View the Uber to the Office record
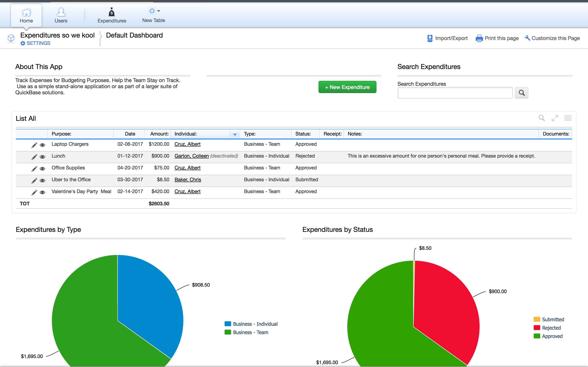This screenshot has width=588, height=367. pyautogui.click(x=42, y=181)
